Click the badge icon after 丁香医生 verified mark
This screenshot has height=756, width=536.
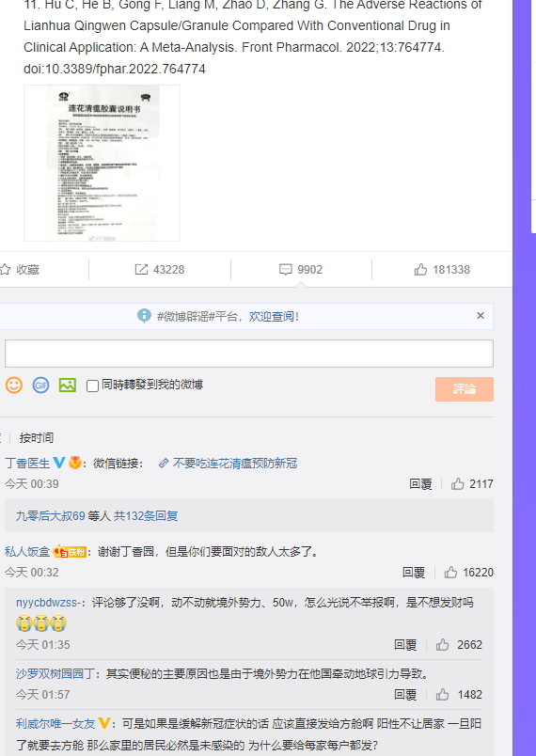[74, 463]
